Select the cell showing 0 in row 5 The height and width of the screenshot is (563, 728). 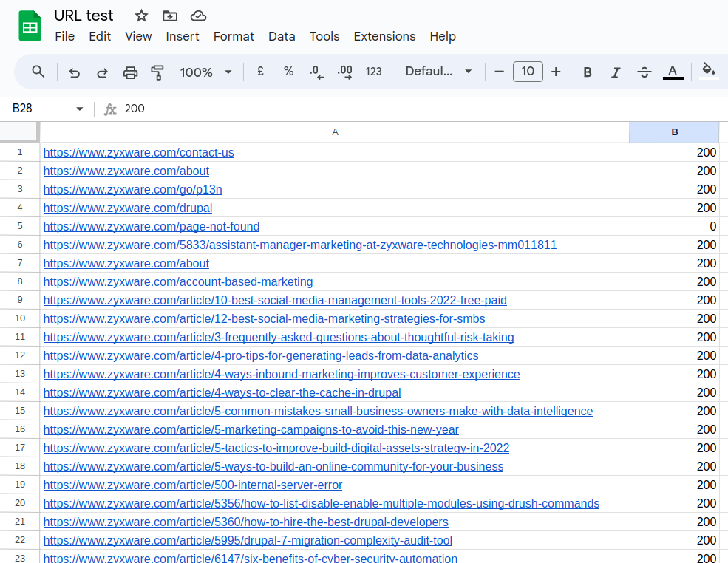[675, 227]
